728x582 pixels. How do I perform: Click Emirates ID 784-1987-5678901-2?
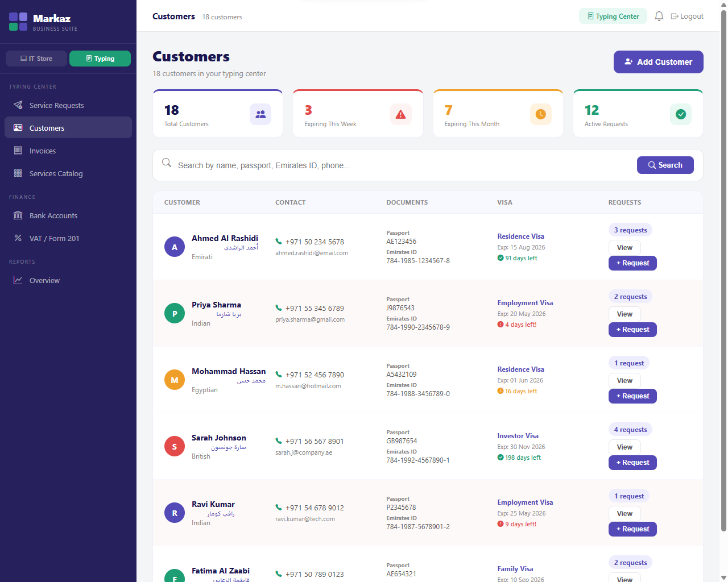pos(418,527)
